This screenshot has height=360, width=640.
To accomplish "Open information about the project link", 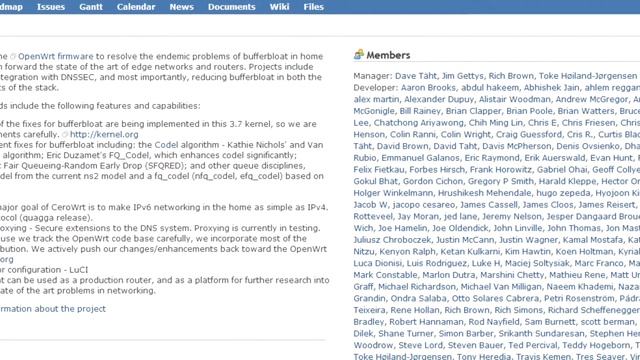I will (x=53, y=309).
